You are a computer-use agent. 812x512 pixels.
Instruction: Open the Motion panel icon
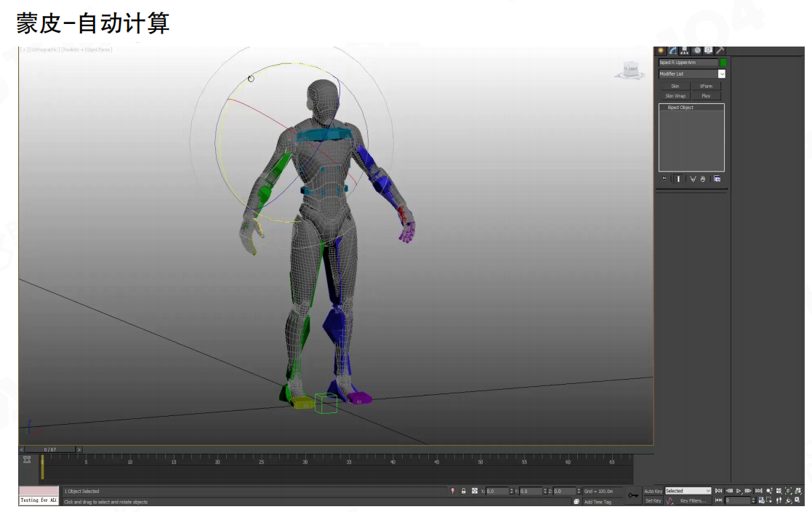click(x=696, y=50)
